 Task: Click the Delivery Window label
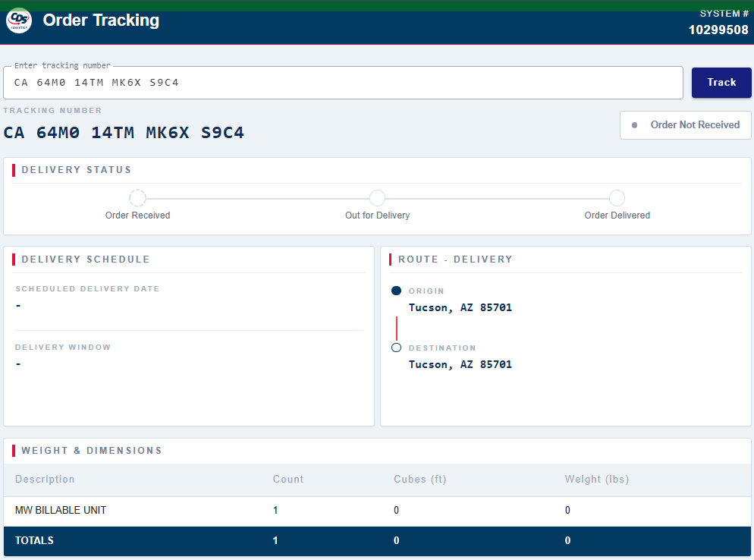63,347
